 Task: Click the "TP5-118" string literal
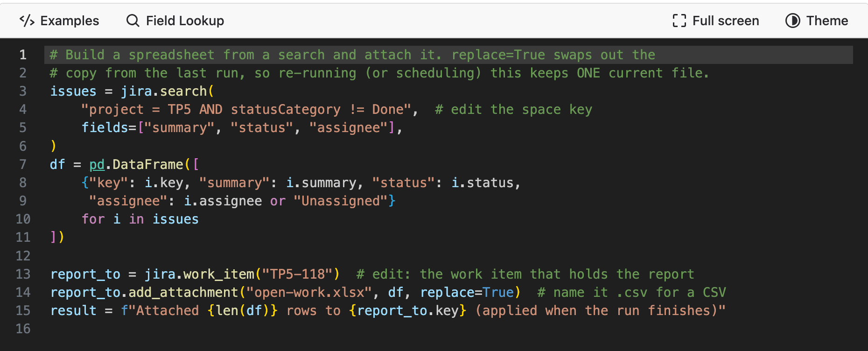[x=297, y=274]
